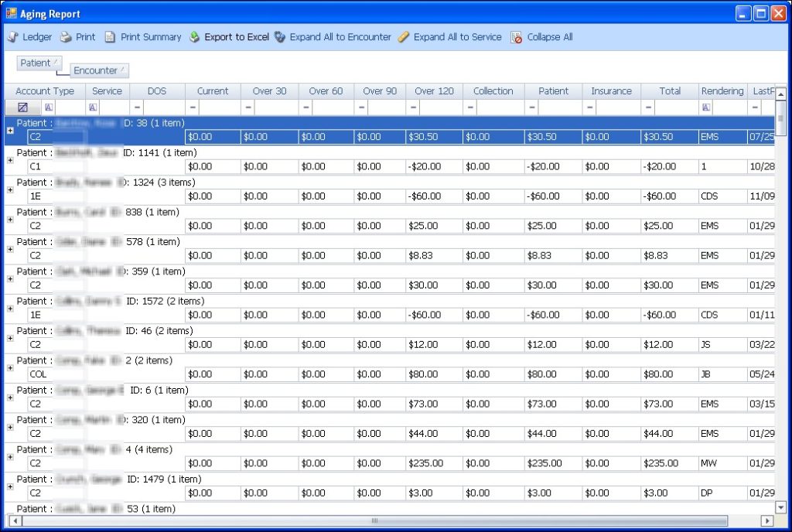Expand patient row ID 838
The height and width of the screenshot is (532, 792).
pos(10,220)
